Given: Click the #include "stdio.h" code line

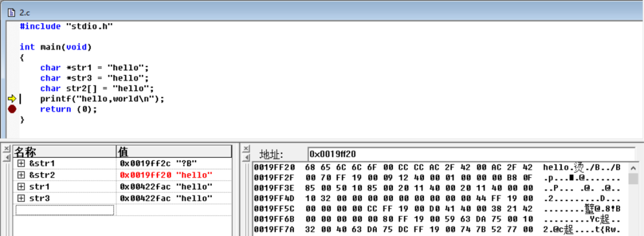Looking at the screenshot, I should [67, 26].
